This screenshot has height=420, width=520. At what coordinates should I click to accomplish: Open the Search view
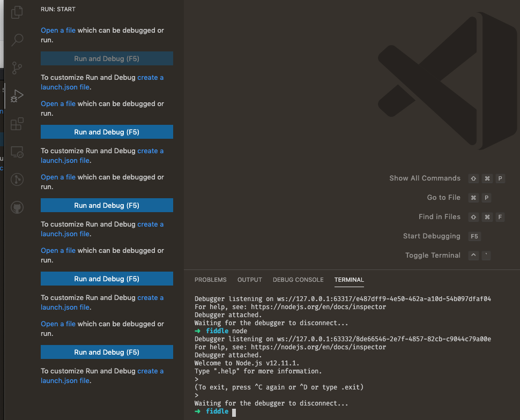click(16, 40)
